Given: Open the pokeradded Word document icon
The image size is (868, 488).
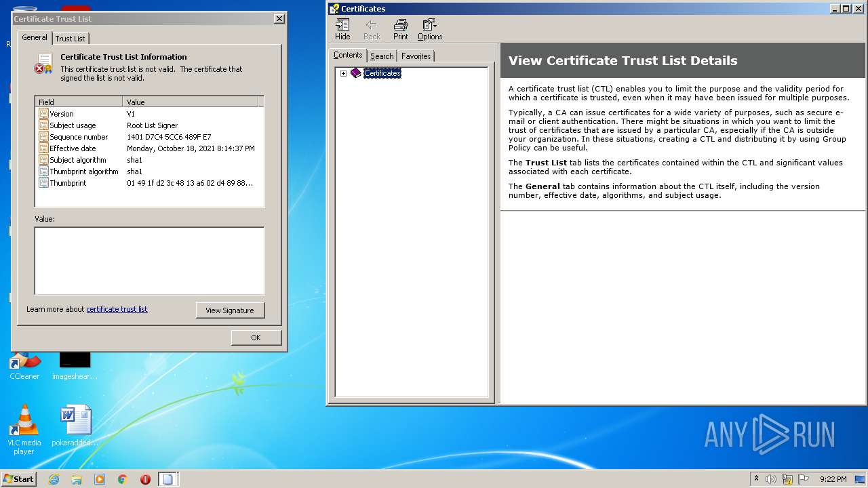Looking at the screenshot, I should [75, 426].
